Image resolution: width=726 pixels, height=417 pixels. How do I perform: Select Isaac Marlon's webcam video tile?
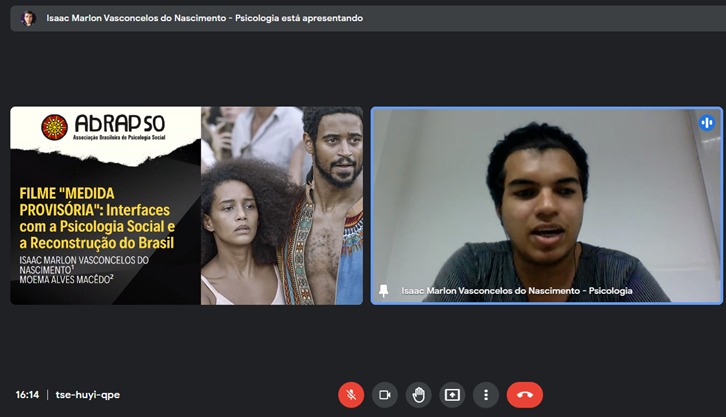(x=547, y=205)
